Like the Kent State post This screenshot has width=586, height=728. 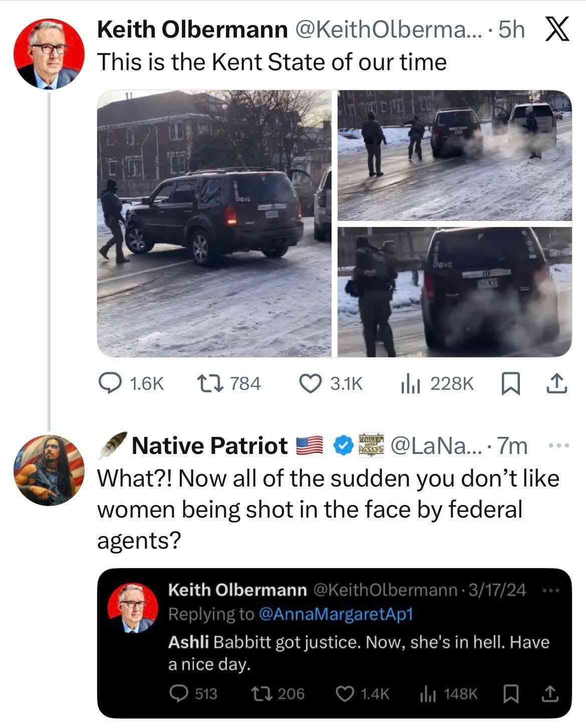[x=310, y=383]
